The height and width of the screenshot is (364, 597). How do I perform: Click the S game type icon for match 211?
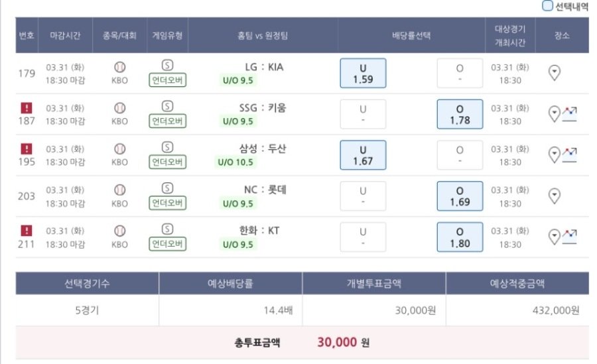[x=167, y=229]
